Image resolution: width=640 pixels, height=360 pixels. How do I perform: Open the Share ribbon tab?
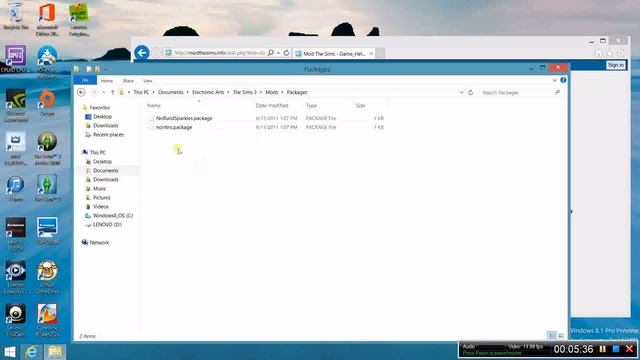(128, 81)
